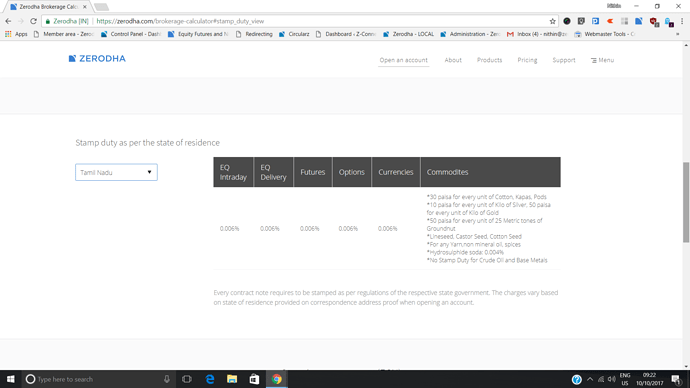
Task: Click the EQ Delivery column header
Action: pyautogui.click(x=273, y=172)
